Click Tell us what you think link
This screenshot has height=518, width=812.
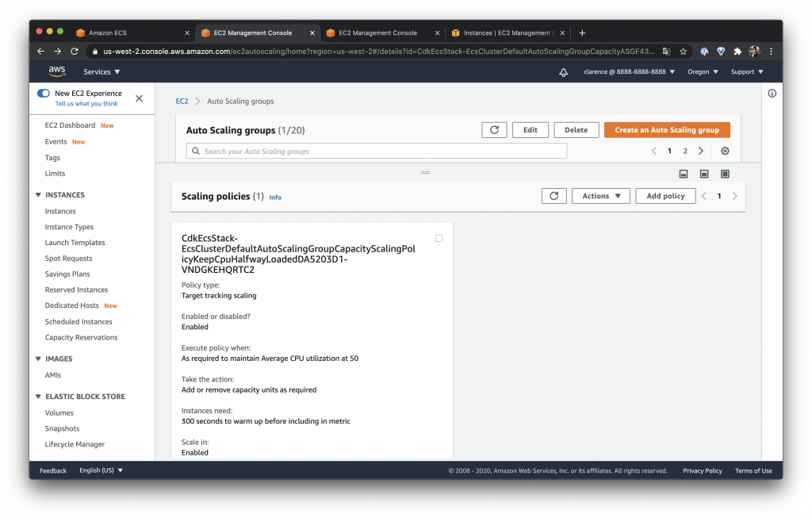86,104
